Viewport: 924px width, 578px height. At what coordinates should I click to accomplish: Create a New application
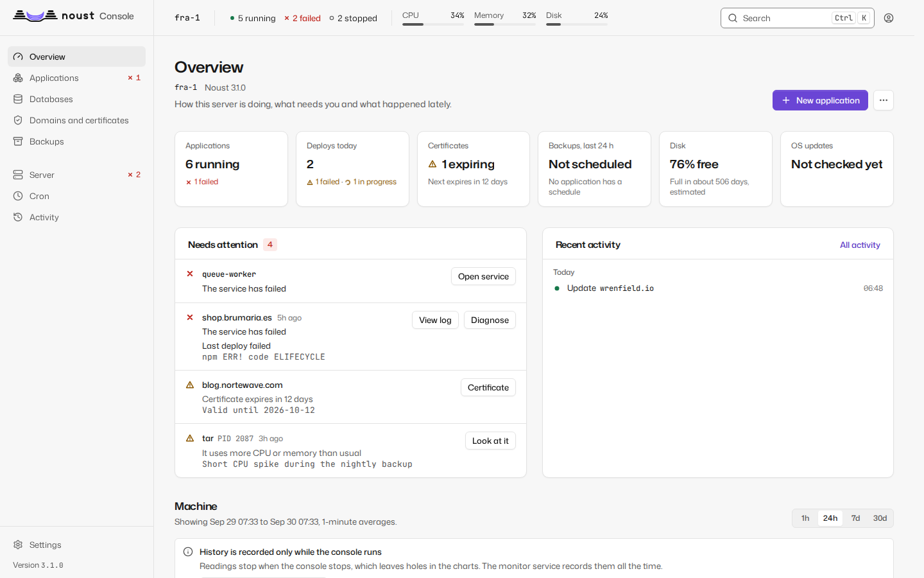[x=820, y=100]
